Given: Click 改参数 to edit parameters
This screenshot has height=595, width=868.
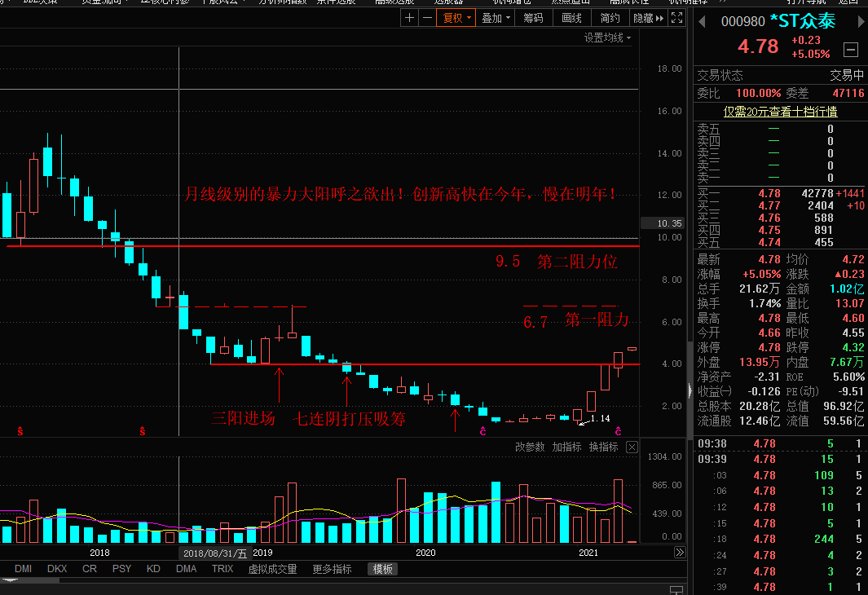Looking at the screenshot, I should click(x=530, y=447).
